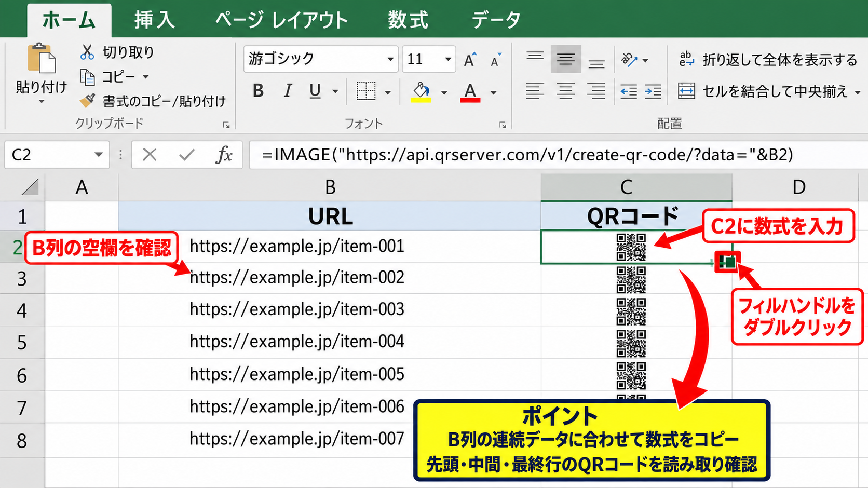Click the borders grid icon
Viewport: 868px width, 488px height.
coord(366,91)
